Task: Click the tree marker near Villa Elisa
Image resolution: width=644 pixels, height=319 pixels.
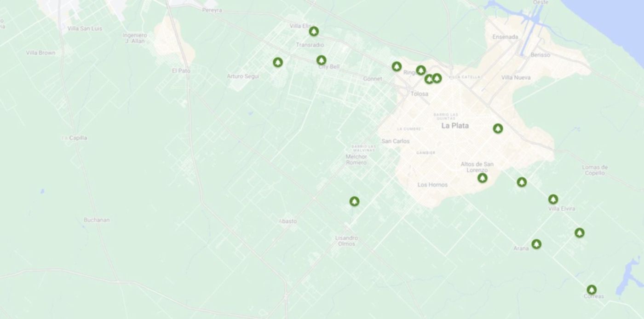Action: (314, 31)
